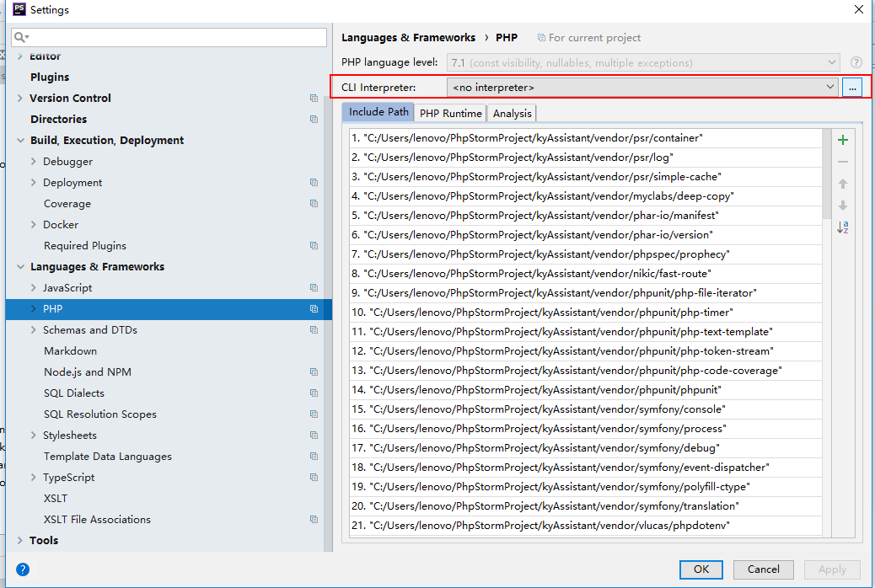875x588 pixels.
Task: Click the project-level icon next to Schemas and DTDs
Action: coord(314,329)
